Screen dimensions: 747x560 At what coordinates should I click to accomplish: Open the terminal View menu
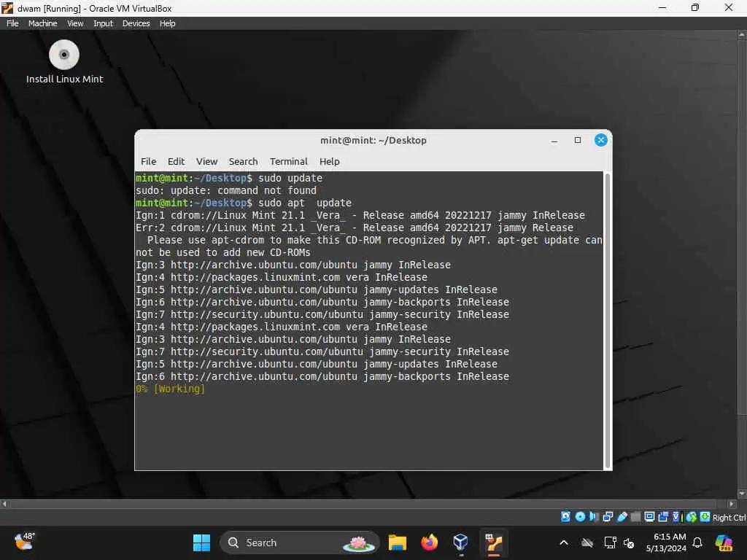click(x=206, y=161)
